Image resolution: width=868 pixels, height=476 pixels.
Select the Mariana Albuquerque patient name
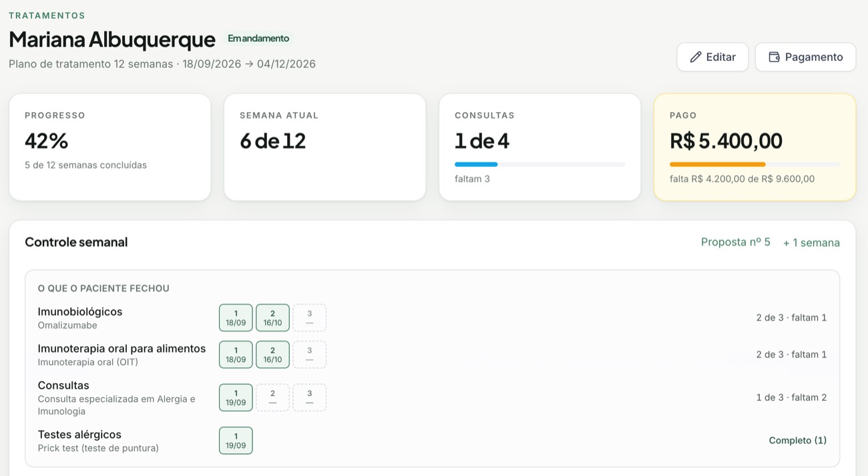[x=112, y=39]
